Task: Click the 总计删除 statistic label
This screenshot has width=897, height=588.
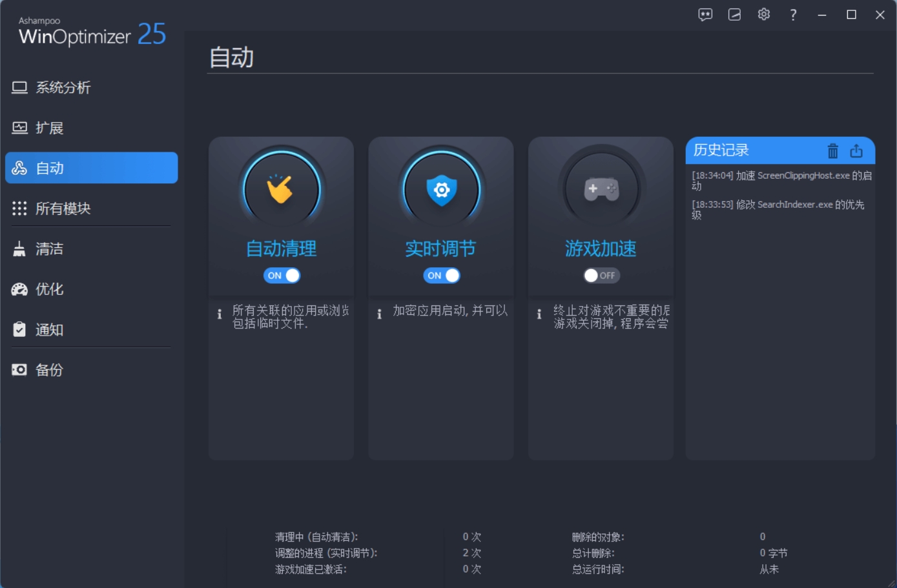Action: (x=593, y=553)
